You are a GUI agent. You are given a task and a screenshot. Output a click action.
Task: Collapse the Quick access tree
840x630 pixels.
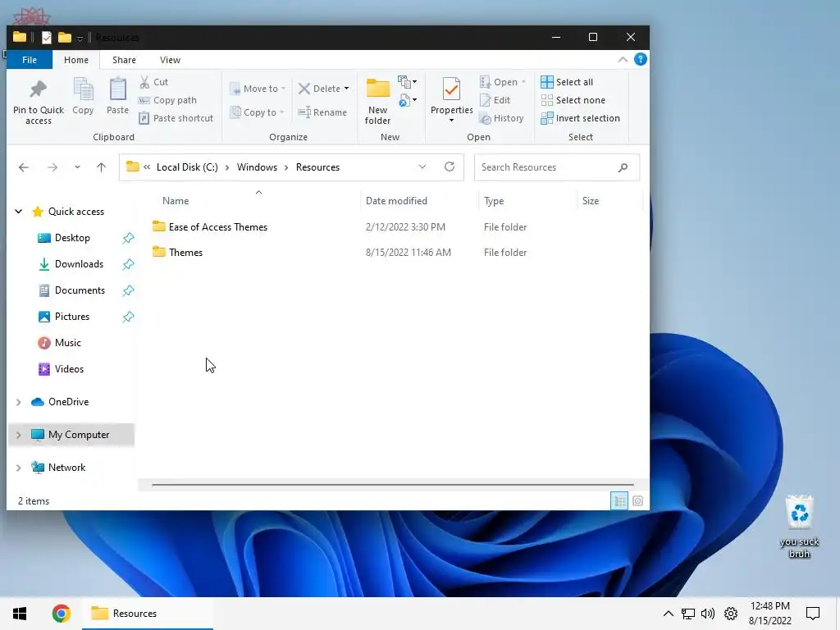pos(18,212)
